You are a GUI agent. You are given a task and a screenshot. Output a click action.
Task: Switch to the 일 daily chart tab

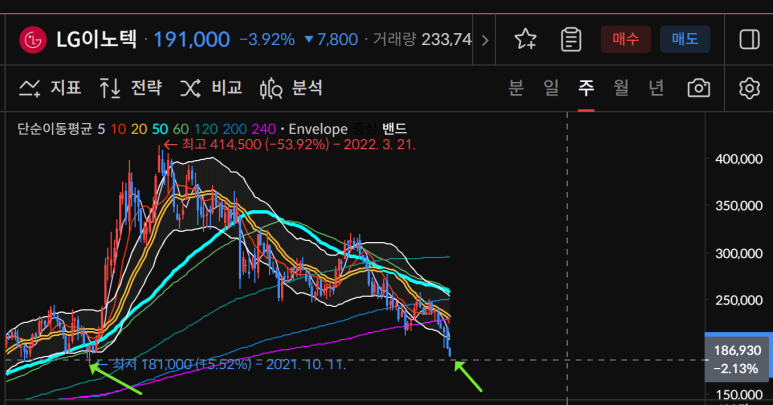click(x=551, y=88)
